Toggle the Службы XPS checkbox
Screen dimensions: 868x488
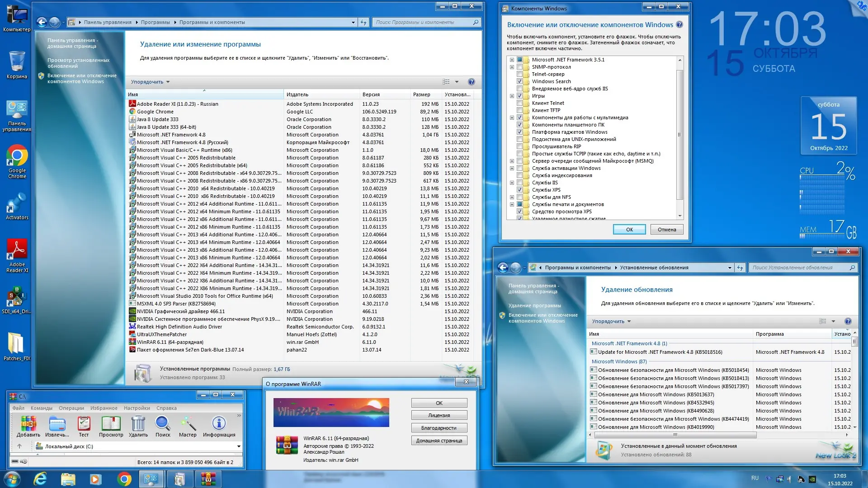[x=519, y=190]
